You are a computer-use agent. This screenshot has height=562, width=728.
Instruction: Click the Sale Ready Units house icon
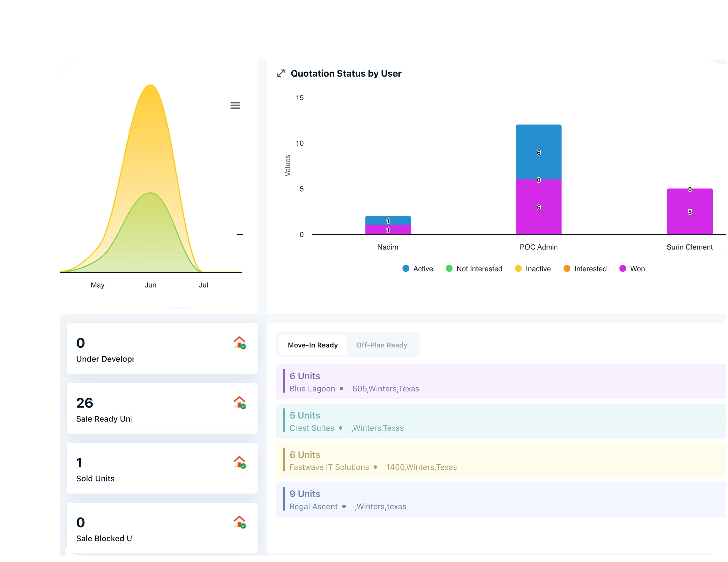click(x=239, y=402)
